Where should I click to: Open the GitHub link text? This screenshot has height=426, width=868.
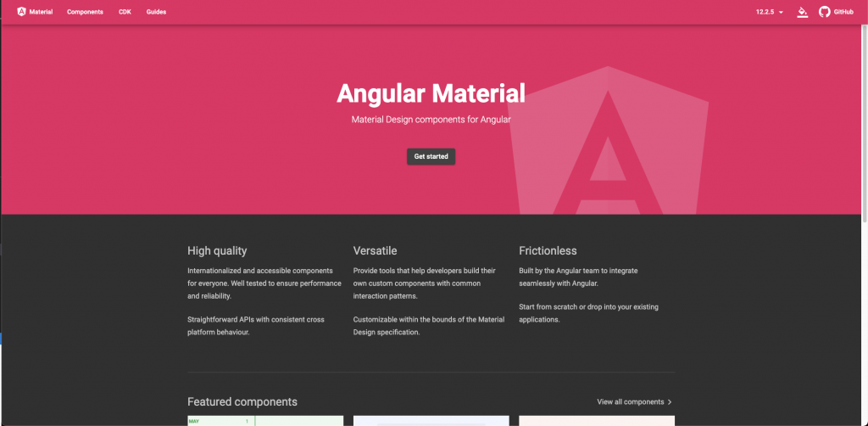tap(843, 12)
